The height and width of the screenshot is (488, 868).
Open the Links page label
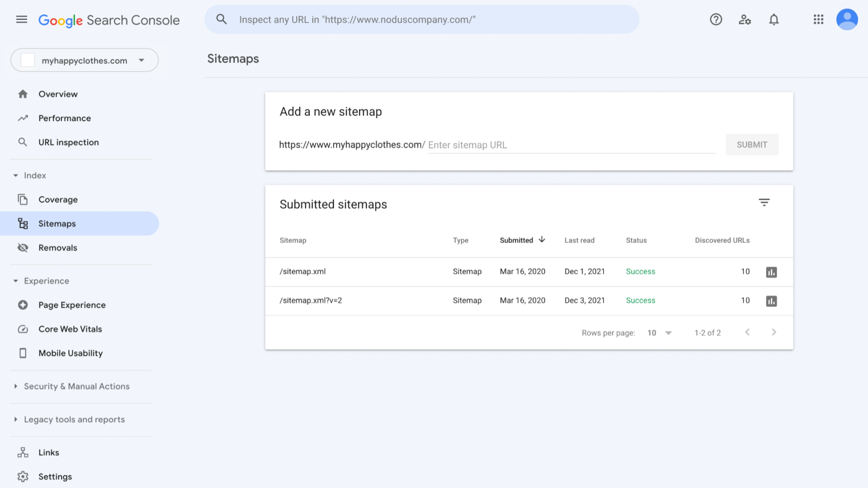[x=49, y=452]
